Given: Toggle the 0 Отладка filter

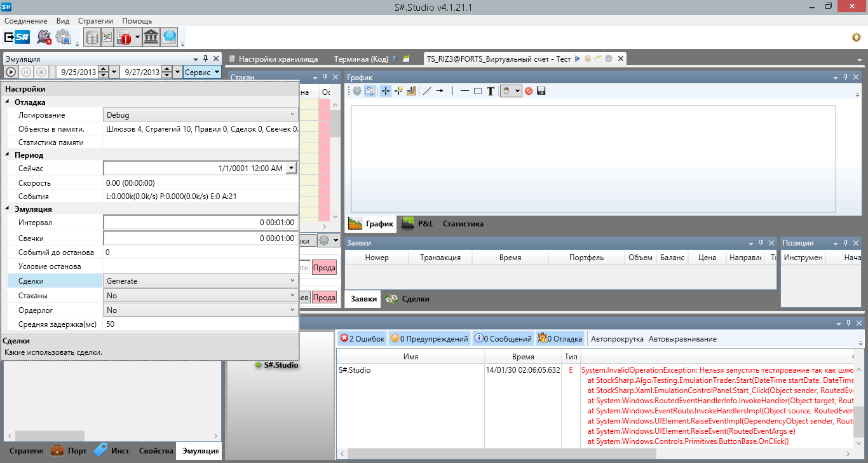Looking at the screenshot, I should click(x=560, y=339).
